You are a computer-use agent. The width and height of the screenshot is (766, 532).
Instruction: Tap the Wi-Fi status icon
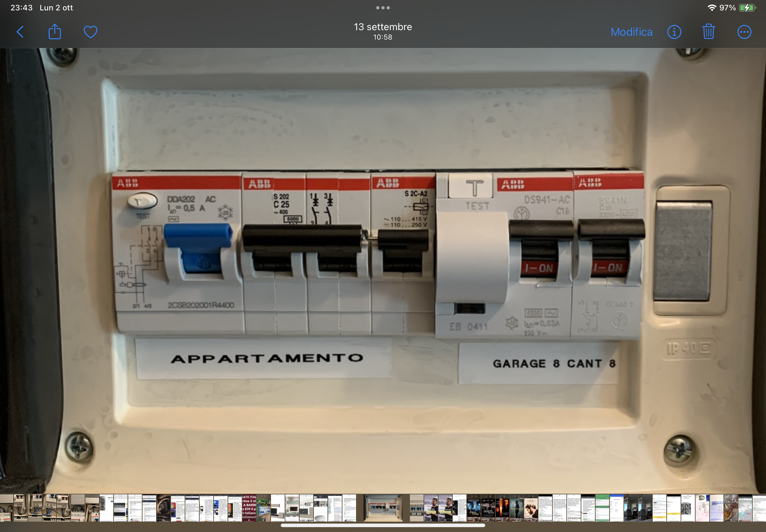point(712,8)
